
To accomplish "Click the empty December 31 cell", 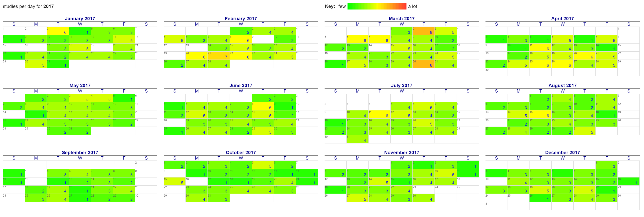I will (496, 206).
